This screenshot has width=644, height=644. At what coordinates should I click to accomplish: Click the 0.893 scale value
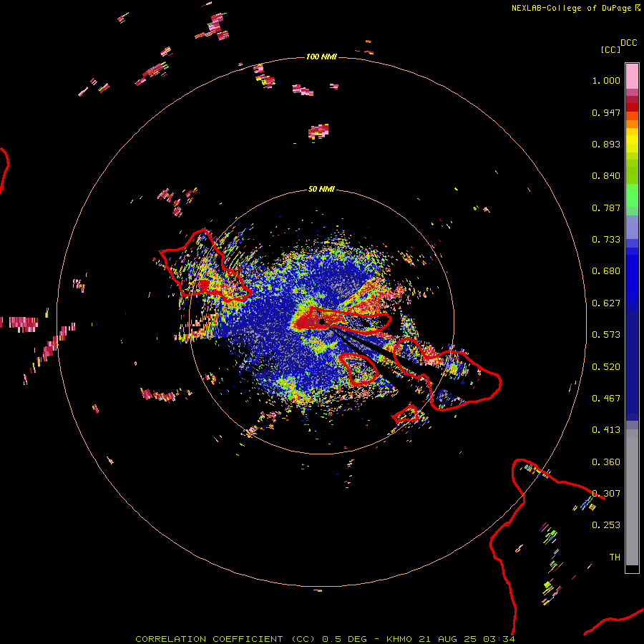pos(606,144)
